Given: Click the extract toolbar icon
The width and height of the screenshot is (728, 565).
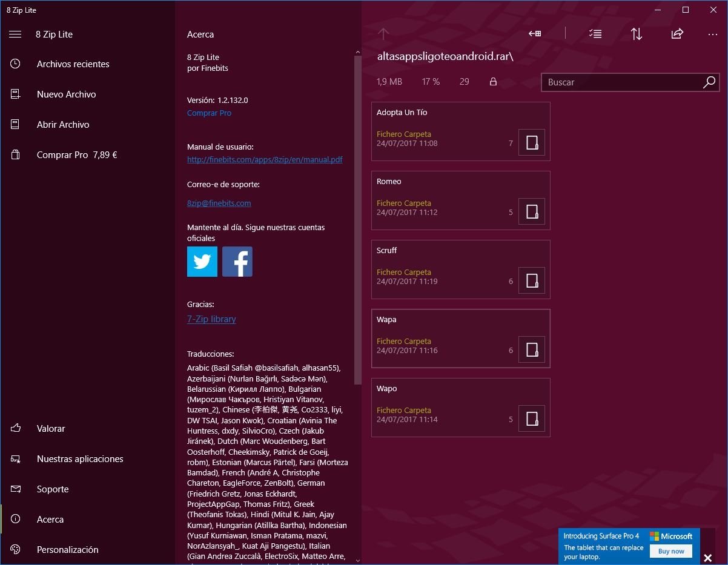Looking at the screenshot, I should [x=535, y=34].
